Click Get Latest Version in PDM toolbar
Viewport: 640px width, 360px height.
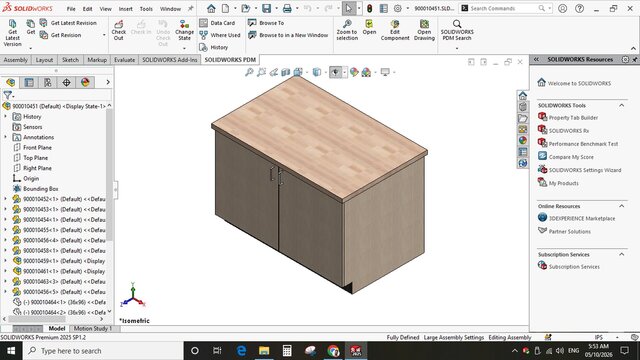[x=12, y=33]
